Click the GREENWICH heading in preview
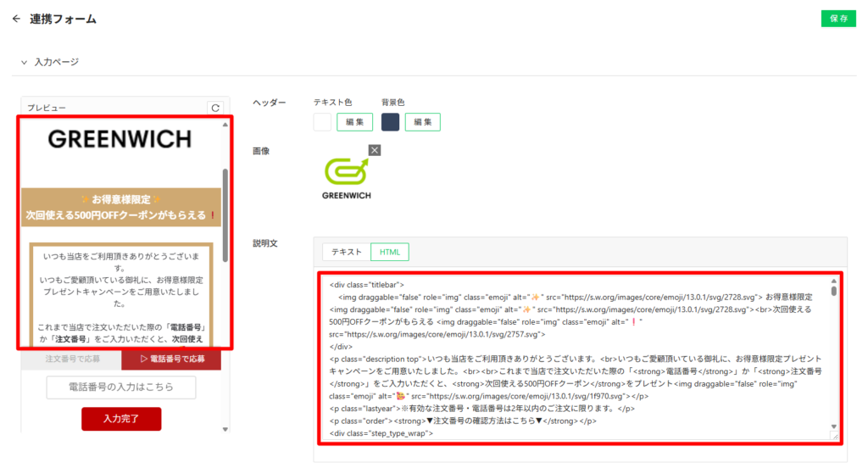The width and height of the screenshot is (868, 468). (120, 139)
